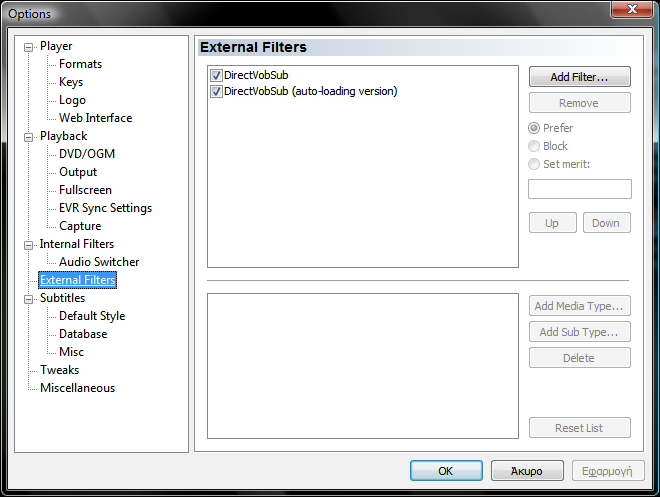This screenshot has height=497, width=660.
Task: Click the Delete button
Action: (580, 358)
